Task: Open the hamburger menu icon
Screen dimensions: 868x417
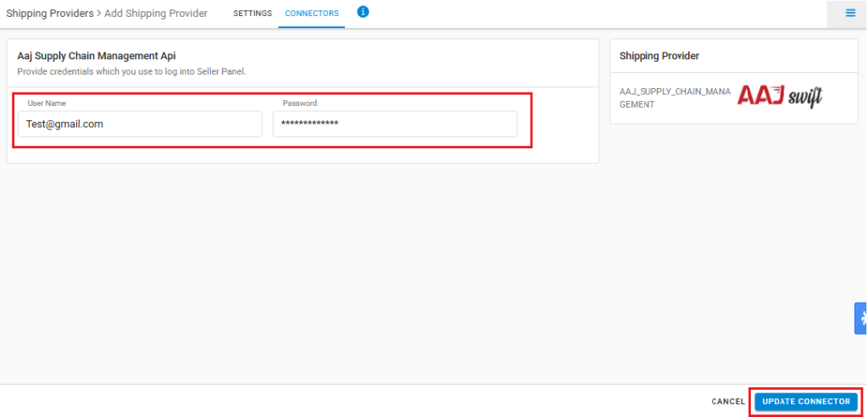Action: [x=850, y=14]
